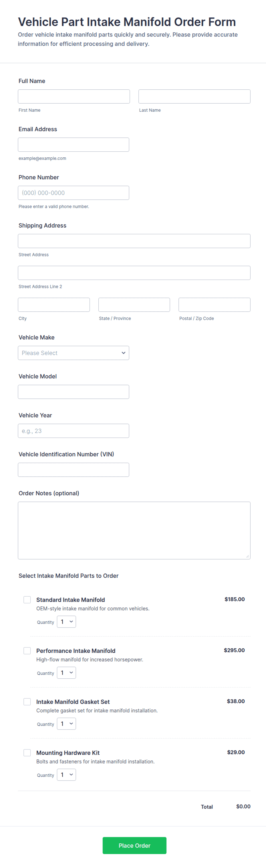This screenshot has width=266, height=868.
Task: Open quantity dropdown for Standard Intake Manifold
Action: (x=66, y=621)
